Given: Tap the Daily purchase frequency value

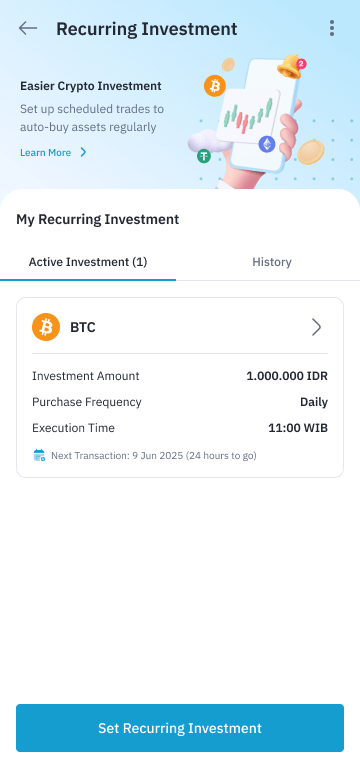Looking at the screenshot, I should (314, 402).
